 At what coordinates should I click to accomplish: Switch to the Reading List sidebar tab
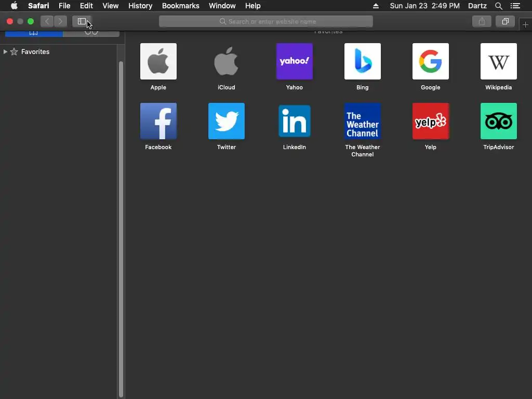coord(91,33)
